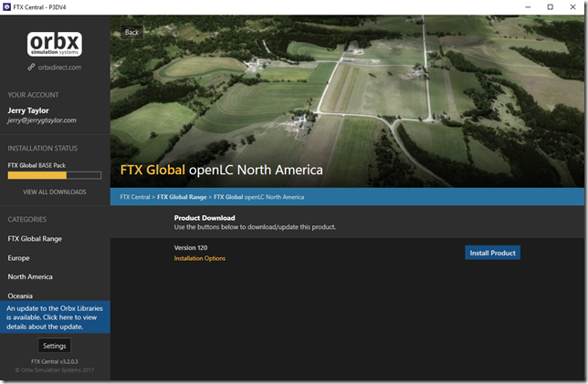588x384 pixels.
Task: Select Oceania category
Action: click(x=20, y=296)
